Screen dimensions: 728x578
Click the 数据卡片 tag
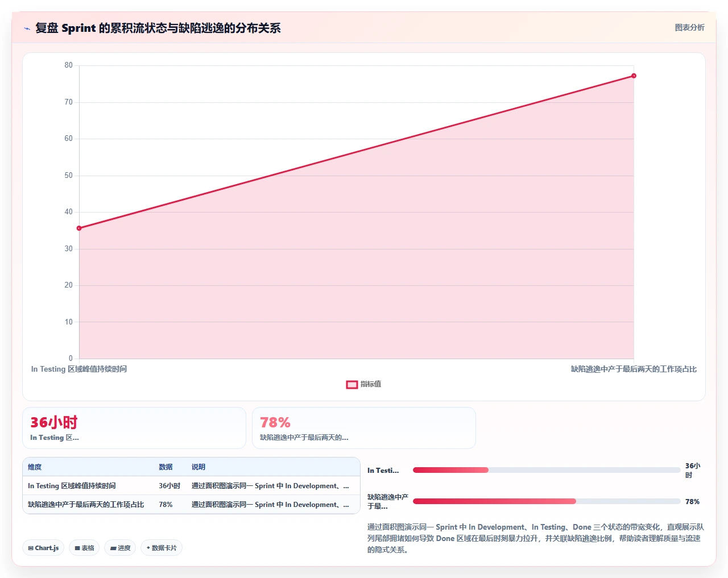[162, 548]
